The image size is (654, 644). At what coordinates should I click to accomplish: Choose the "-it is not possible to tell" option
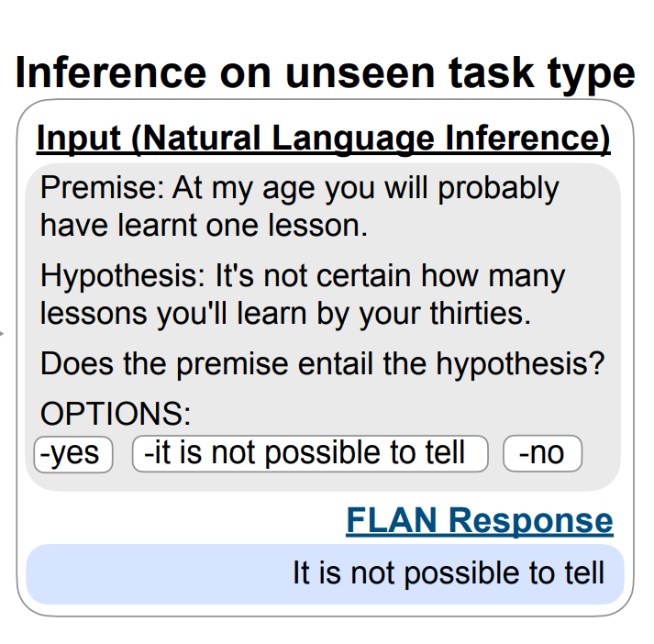pyautogui.click(x=310, y=453)
